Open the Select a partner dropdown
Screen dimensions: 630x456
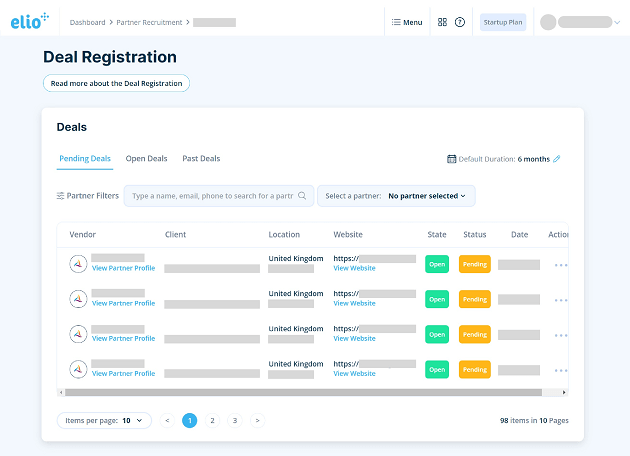(396, 196)
